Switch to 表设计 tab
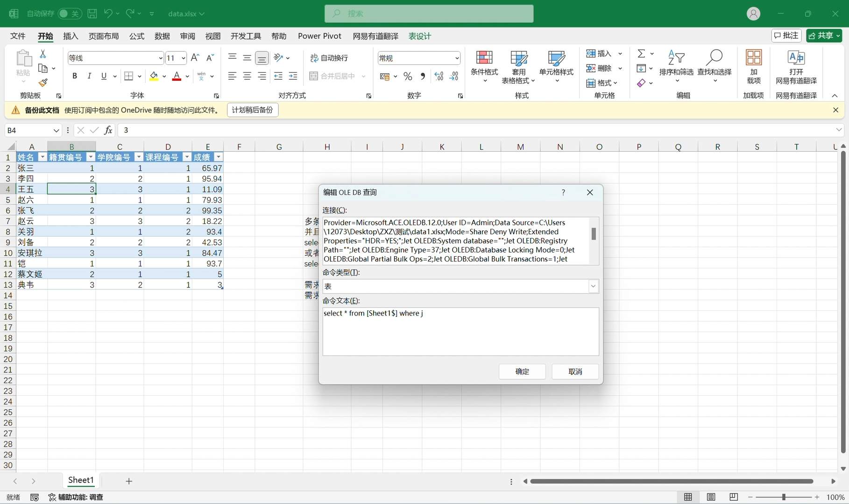849x504 pixels. (x=420, y=36)
